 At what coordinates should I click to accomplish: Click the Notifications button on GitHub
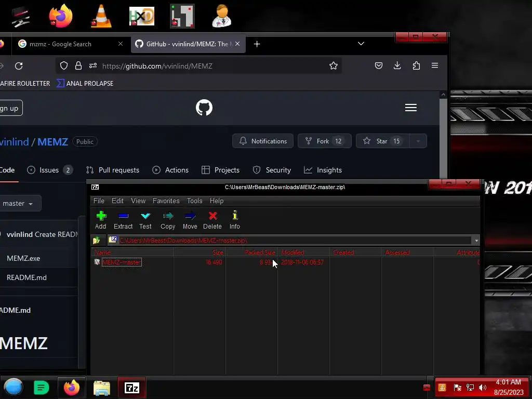[263, 141]
